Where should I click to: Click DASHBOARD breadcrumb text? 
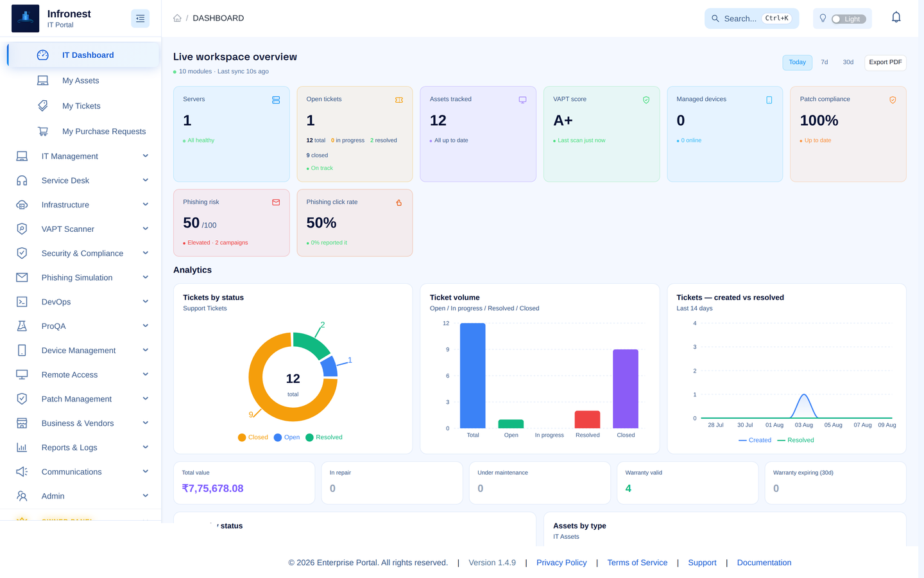point(218,19)
